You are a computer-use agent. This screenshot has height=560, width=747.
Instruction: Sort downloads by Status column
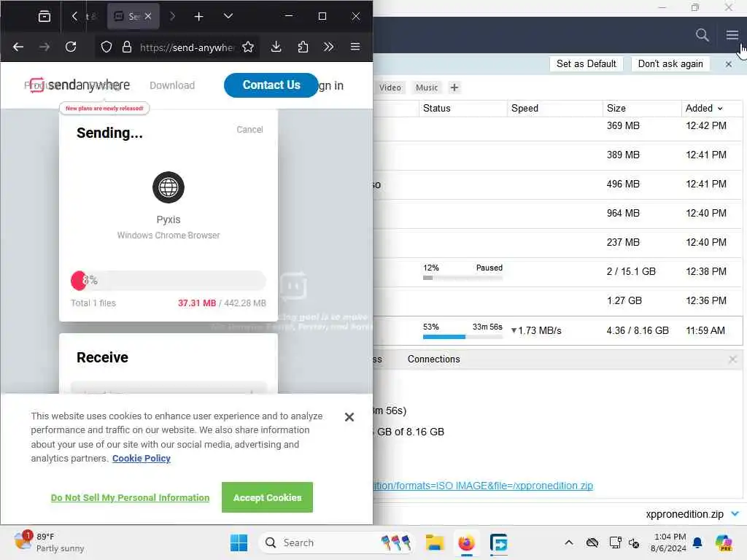(463, 108)
